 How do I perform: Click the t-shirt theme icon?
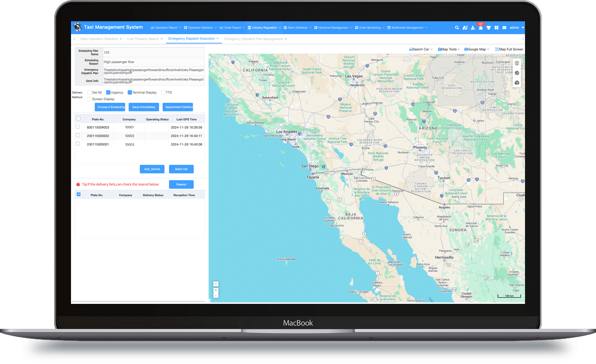click(x=488, y=28)
